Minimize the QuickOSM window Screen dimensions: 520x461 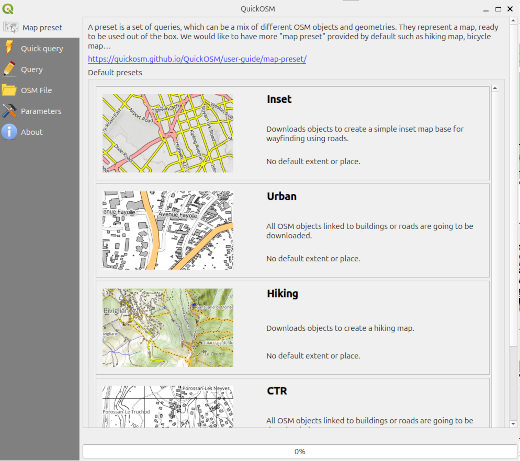486,10
